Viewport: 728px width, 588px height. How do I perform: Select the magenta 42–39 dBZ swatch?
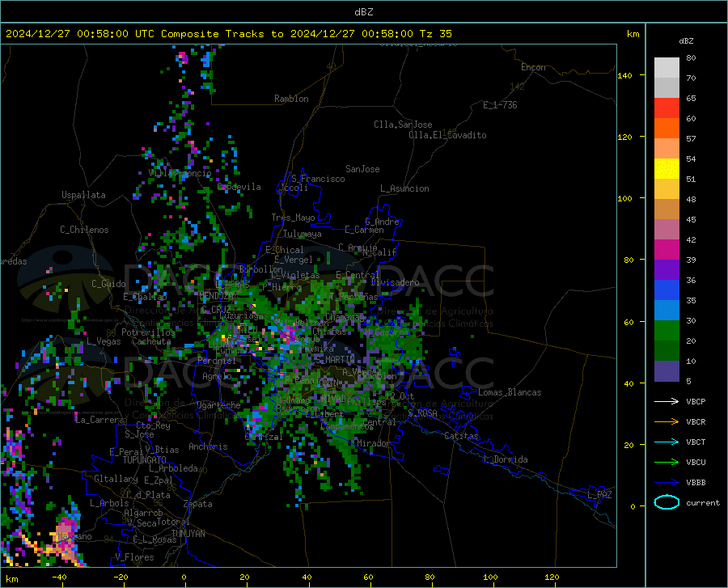point(667,249)
